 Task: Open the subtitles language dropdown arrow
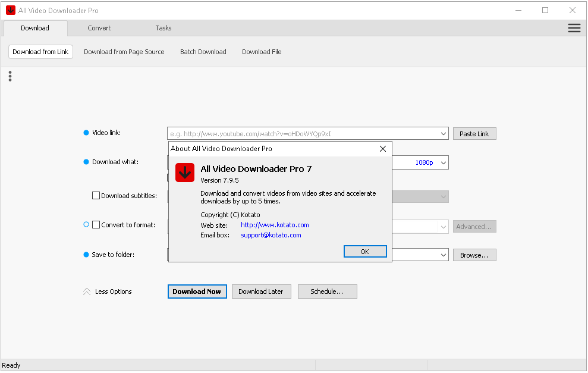tap(444, 197)
